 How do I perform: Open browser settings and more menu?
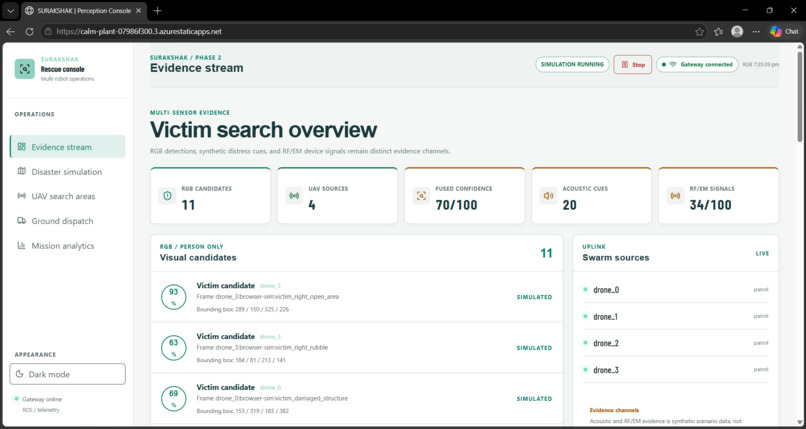pos(756,32)
